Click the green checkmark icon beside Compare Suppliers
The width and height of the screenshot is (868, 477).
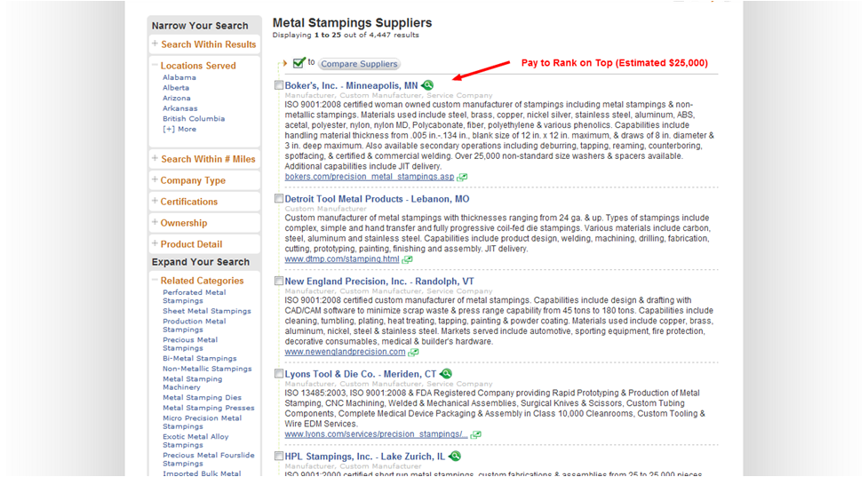point(299,62)
